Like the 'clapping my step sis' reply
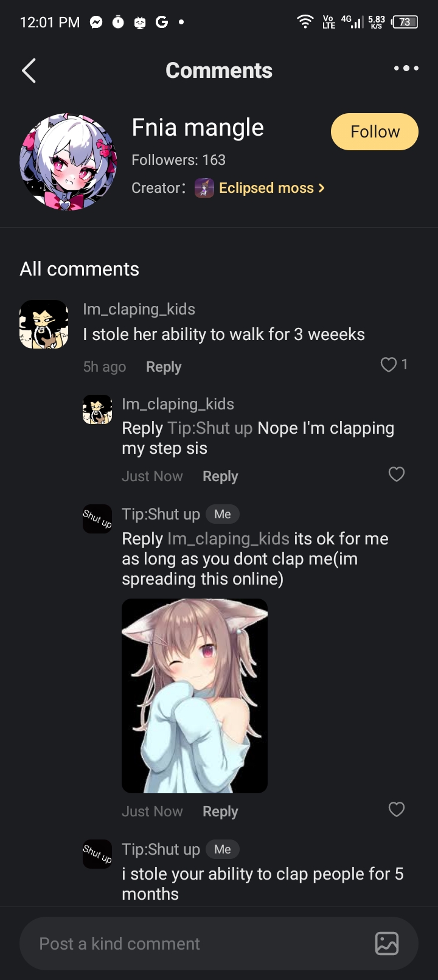Viewport: 438px width, 980px height. [x=397, y=474]
